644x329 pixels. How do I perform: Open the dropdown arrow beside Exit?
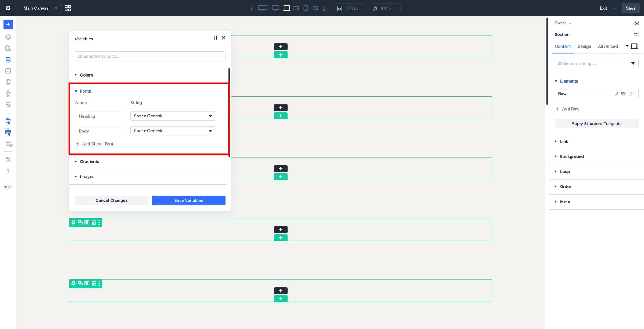[x=614, y=8]
